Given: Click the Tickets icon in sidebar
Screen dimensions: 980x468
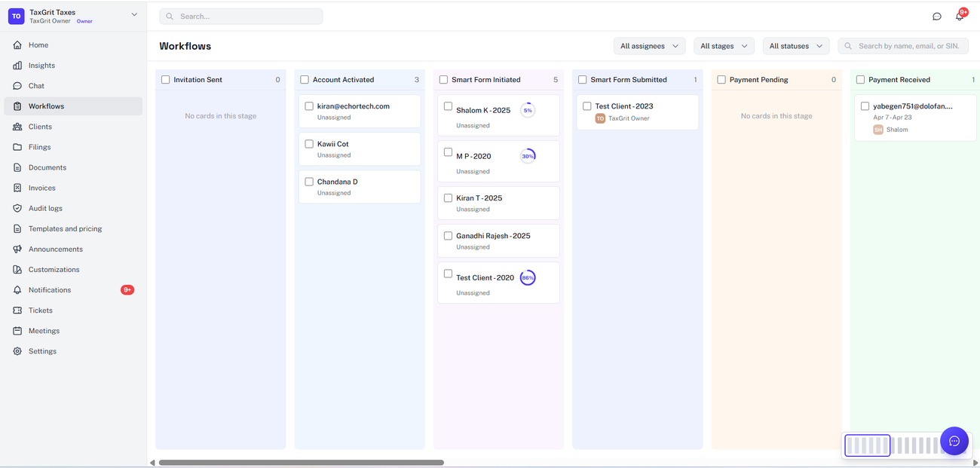Looking at the screenshot, I should 17,310.
